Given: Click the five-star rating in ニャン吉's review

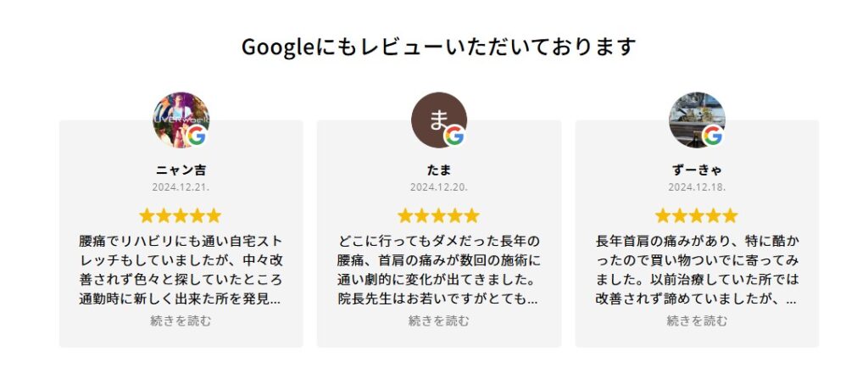Looking at the screenshot, I should click(181, 215).
